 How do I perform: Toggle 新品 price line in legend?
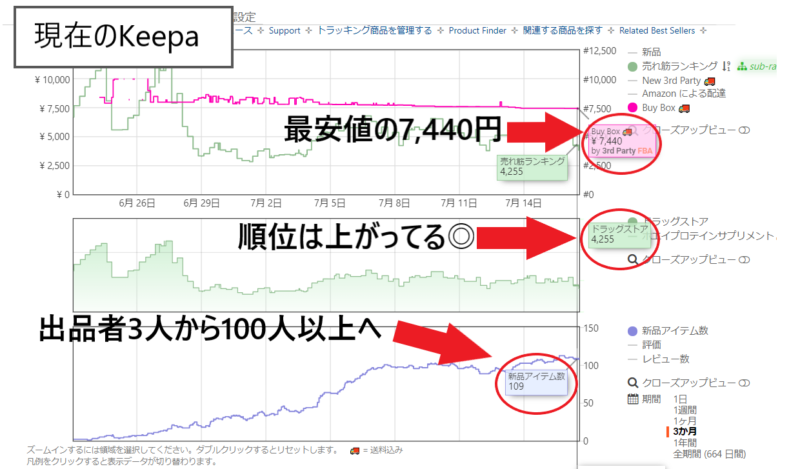tap(651, 52)
